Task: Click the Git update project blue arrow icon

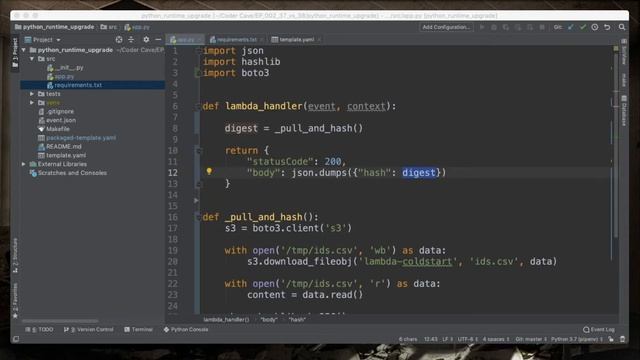Action: point(571,27)
